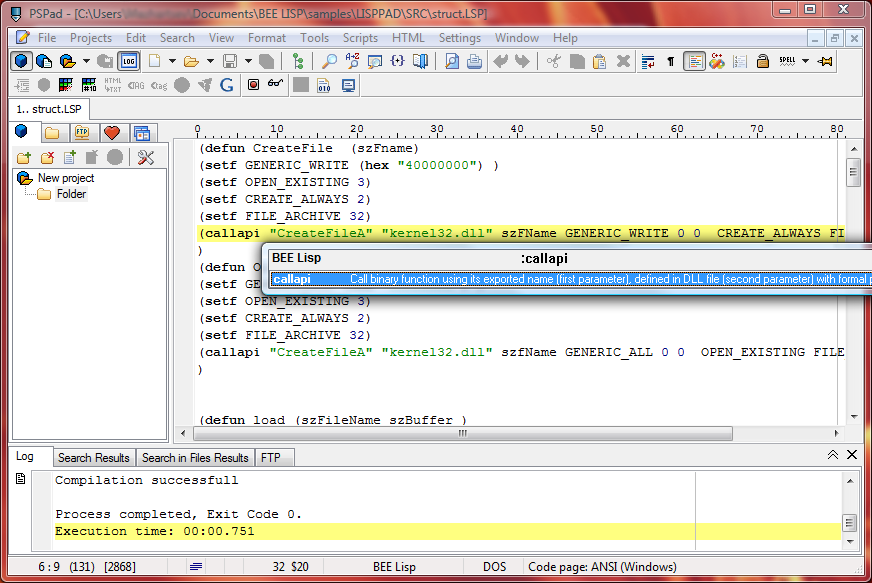Open project settings wrench icon

[x=146, y=157]
